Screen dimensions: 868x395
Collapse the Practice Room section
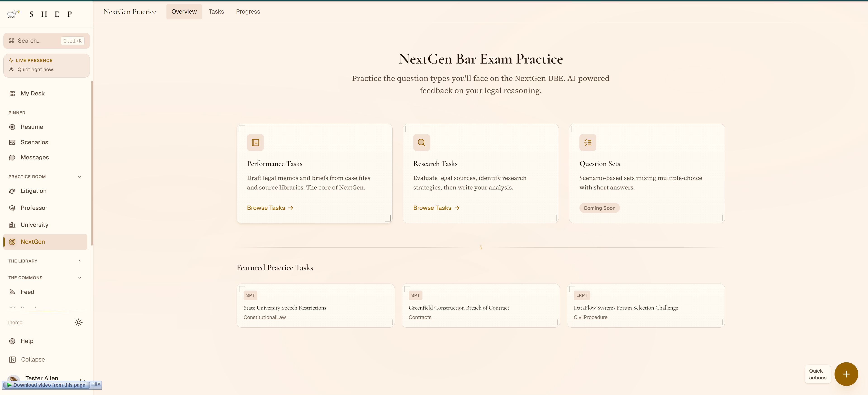[x=80, y=177]
